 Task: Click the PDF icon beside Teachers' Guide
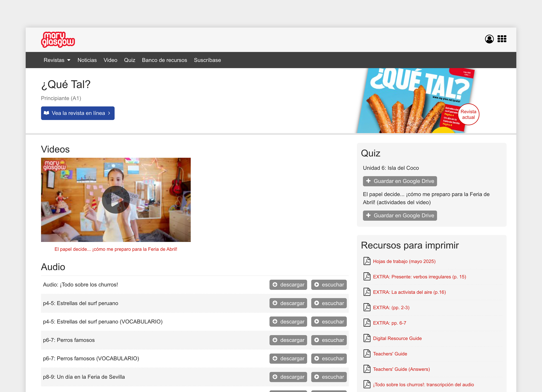coord(367,354)
